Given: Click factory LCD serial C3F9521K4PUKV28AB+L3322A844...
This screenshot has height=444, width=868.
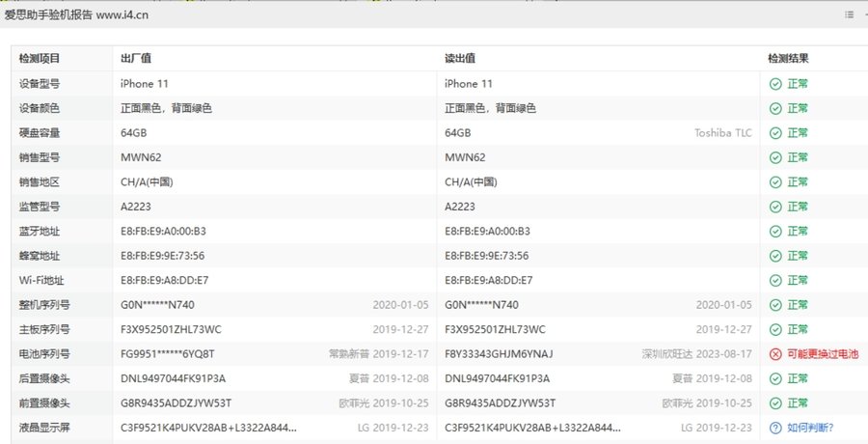Looking at the screenshot, I should (208, 428).
